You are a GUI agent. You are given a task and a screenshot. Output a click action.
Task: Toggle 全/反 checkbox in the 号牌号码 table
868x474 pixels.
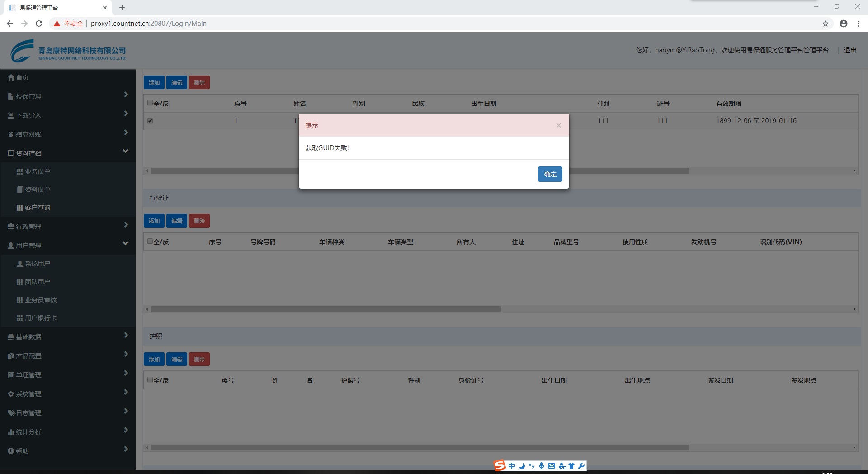(150, 241)
